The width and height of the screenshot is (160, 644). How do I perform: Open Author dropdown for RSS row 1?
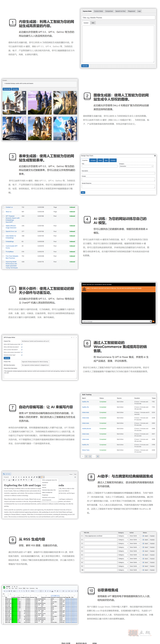pyautogui.click(x=135, y=536)
